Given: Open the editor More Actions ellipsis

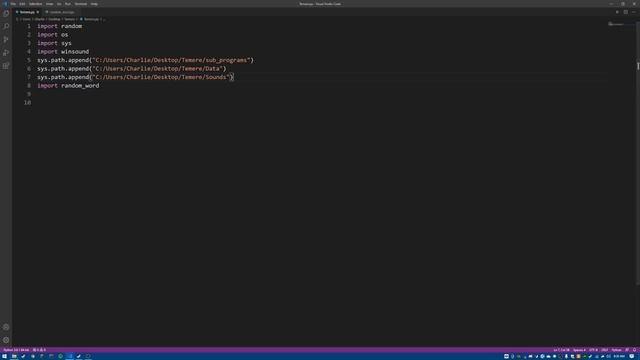Looking at the screenshot, I should pos(633,12).
